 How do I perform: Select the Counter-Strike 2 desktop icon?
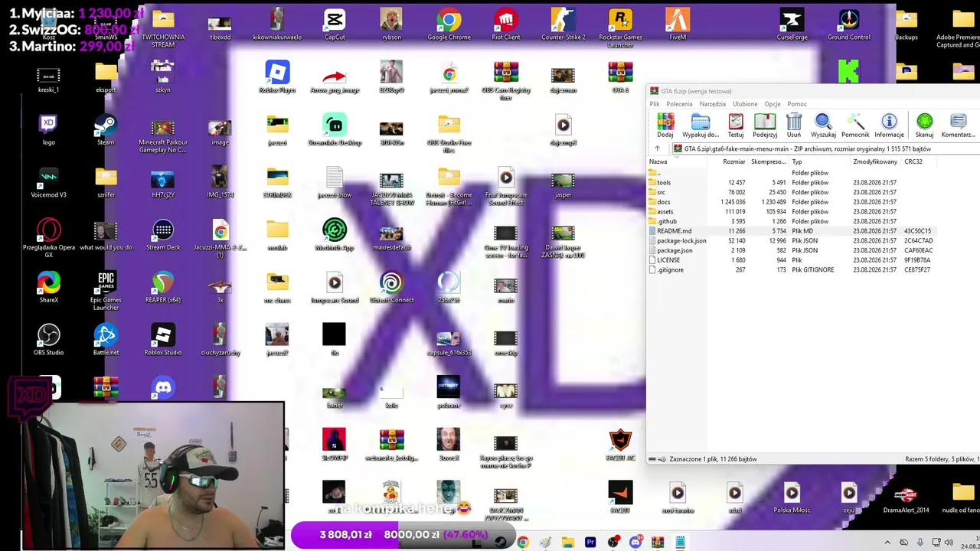tap(563, 24)
